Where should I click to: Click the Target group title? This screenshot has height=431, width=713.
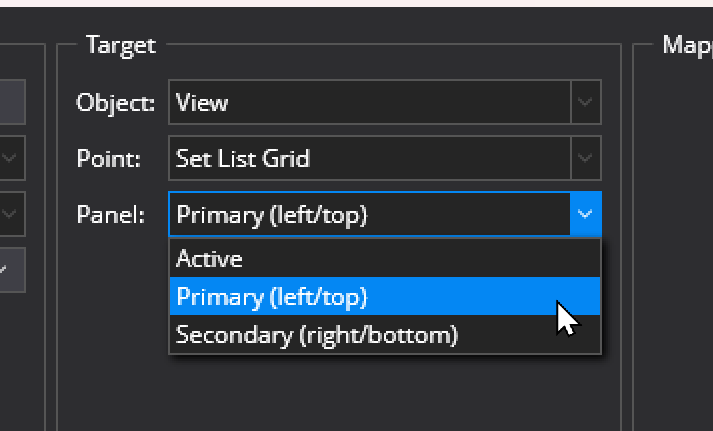(120, 44)
